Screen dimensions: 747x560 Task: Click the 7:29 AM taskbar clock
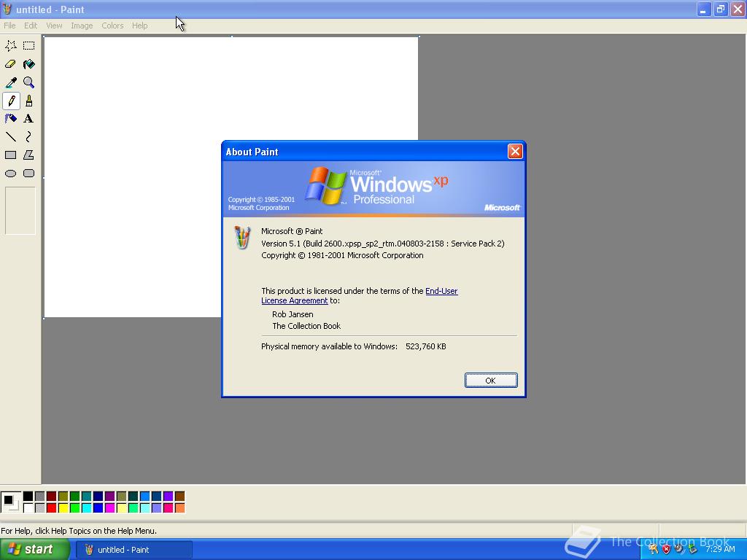[720, 549]
